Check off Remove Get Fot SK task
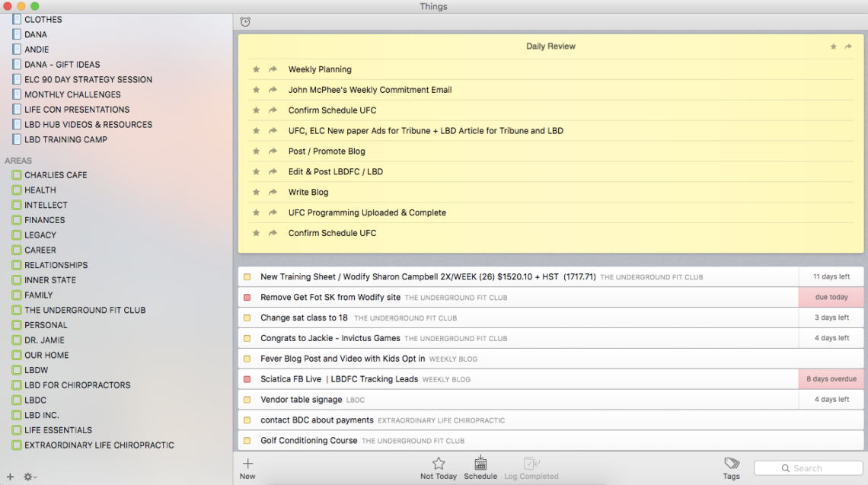 tap(247, 298)
